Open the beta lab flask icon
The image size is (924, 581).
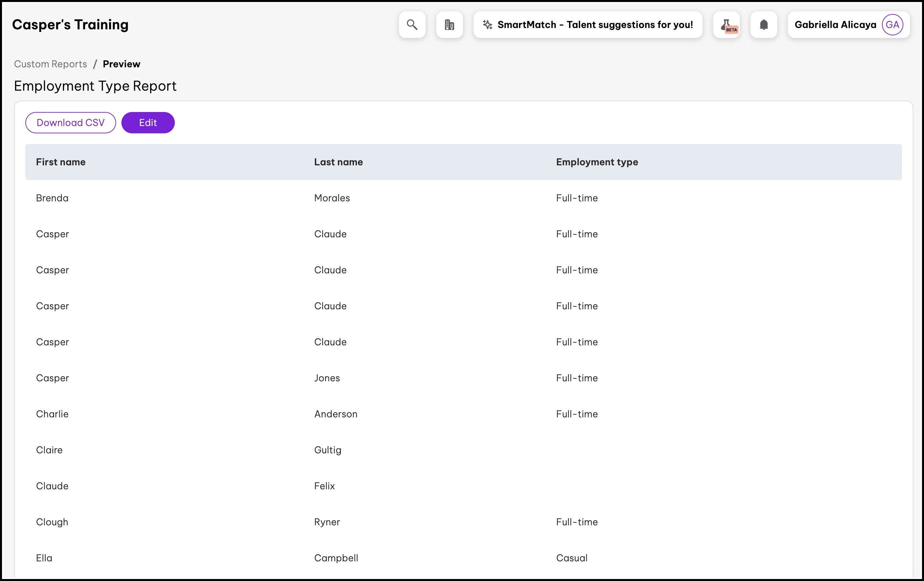point(726,25)
